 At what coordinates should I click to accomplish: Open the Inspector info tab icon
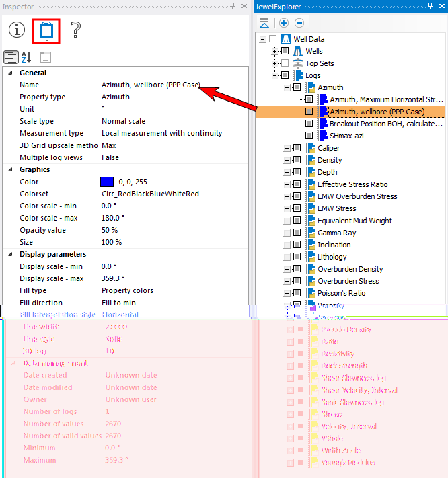[x=16, y=30]
